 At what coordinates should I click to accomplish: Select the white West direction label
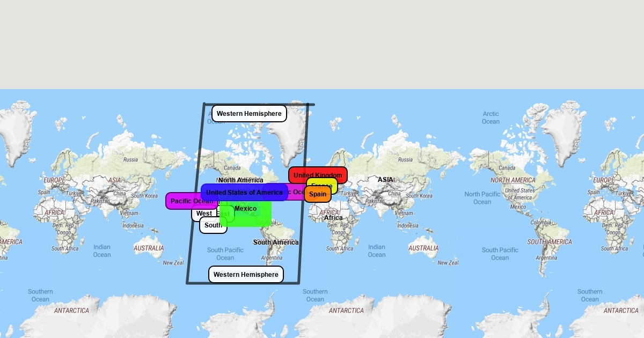(203, 214)
